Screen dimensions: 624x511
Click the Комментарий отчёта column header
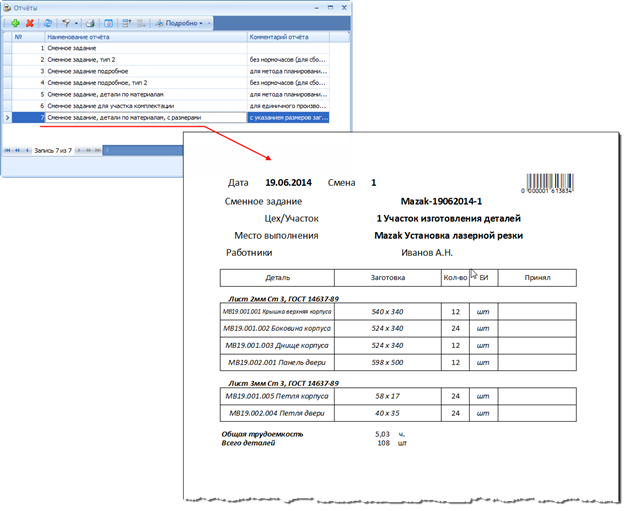[288, 36]
